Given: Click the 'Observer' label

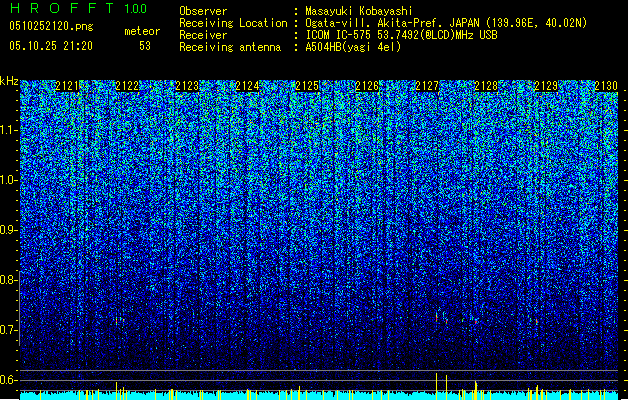Looking at the screenshot, I should [x=203, y=11].
